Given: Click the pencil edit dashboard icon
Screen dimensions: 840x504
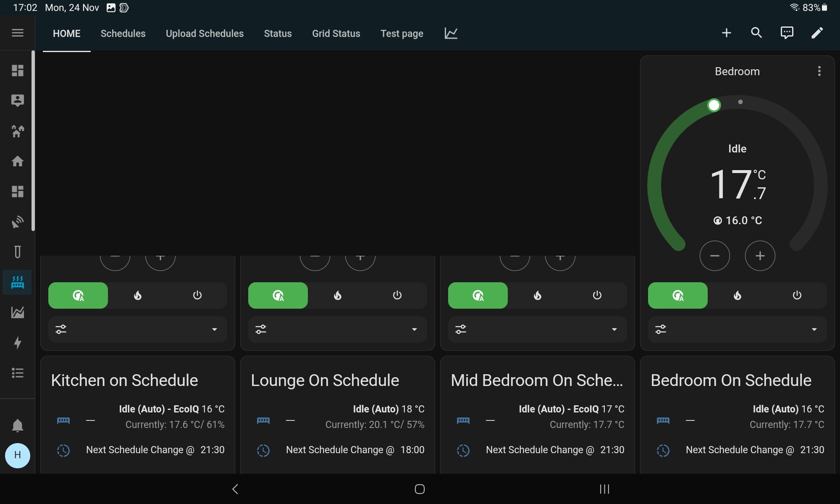Looking at the screenshot, I should pos(817,33).
